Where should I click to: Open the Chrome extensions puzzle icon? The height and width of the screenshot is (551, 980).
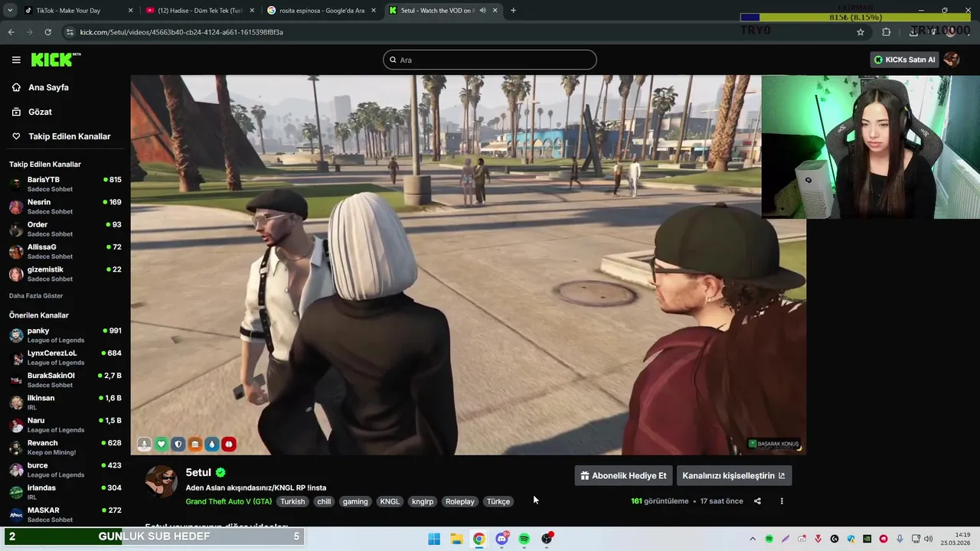click(887, 32)
